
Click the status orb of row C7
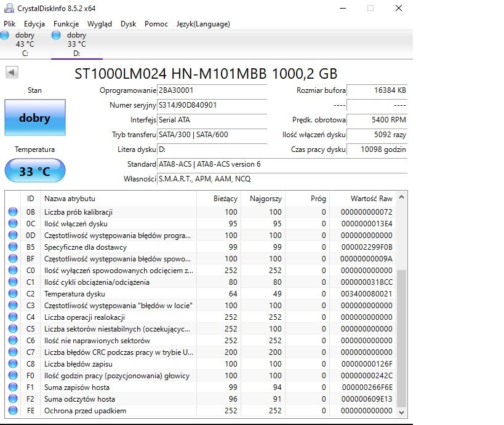pos(13,352)
